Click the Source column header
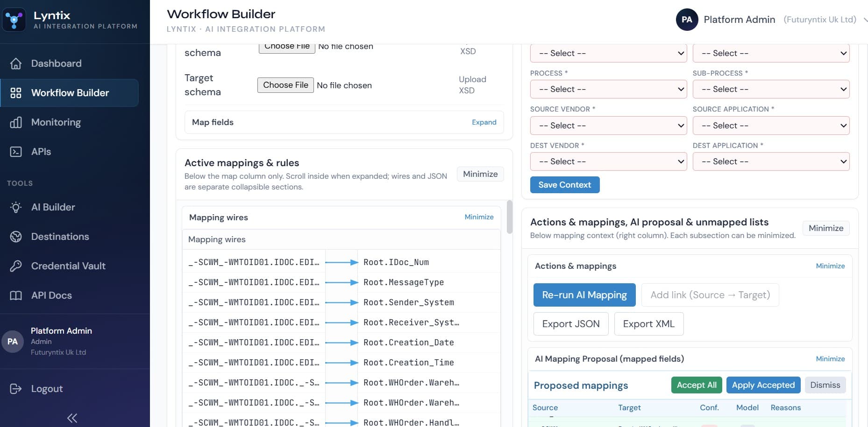Screen dimensions: 868x427 [x=545, y=407]
